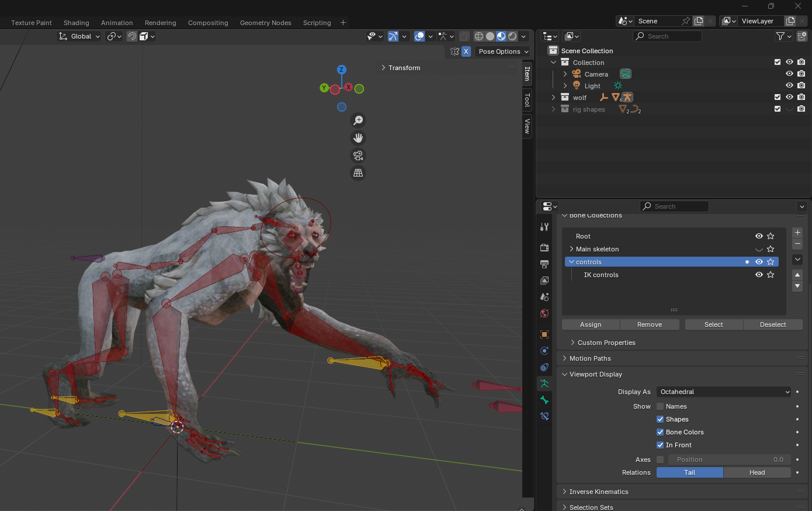
Task: Click the new collection icon in the outliner
Action: pyautogui.click(x=801, y=36)
